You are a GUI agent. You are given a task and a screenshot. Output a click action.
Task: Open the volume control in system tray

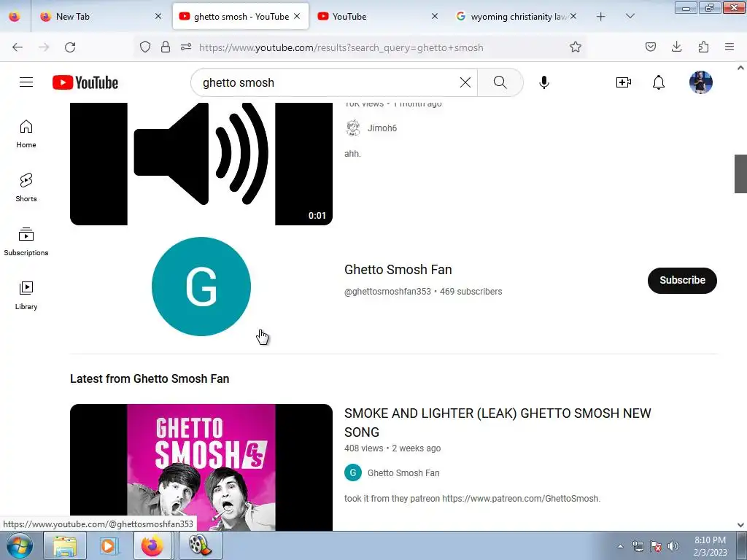click(x=673, y=546)
